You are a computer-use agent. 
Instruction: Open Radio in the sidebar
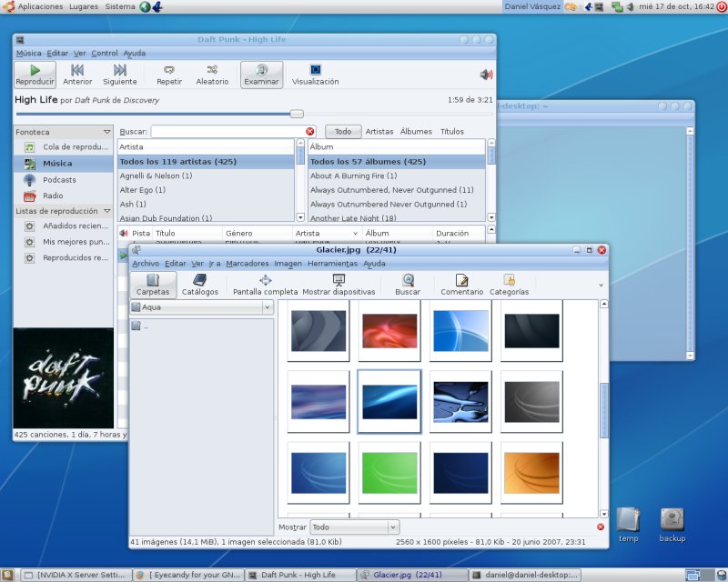coord(64,196)
